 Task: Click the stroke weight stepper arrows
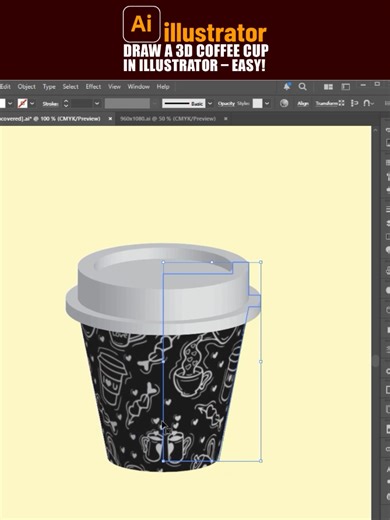[x=66, y=103]
